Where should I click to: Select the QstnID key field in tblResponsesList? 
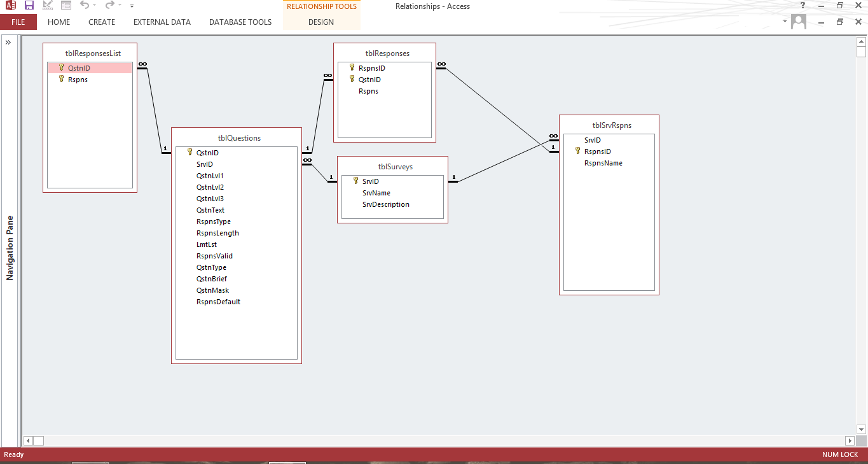coord(79,68)
